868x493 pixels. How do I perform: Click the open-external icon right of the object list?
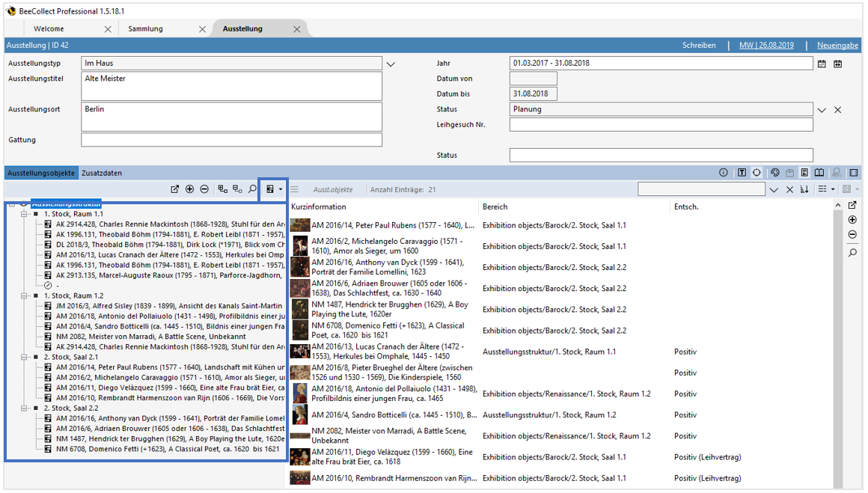point(852,206)
